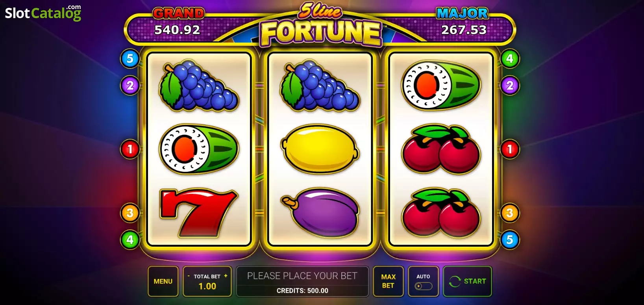Toggle the AUTO spin switch
Image resolution: width=644 pixels, height=305 pixels.
tap(424, 286)
